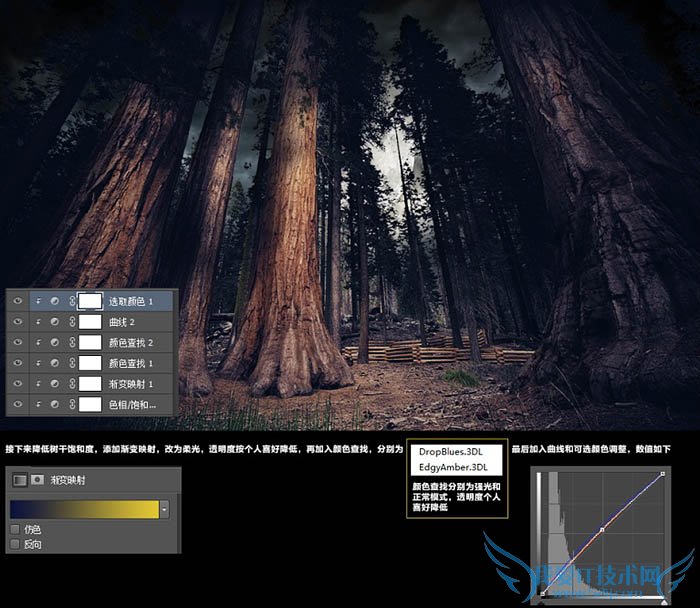Unlink mask chain on 色相/饱和 layer
Screen dimensions: 700x608
[72, 404]
